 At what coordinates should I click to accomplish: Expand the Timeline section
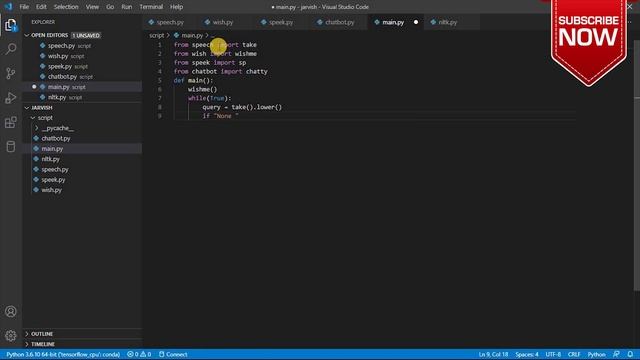point(82,344)
